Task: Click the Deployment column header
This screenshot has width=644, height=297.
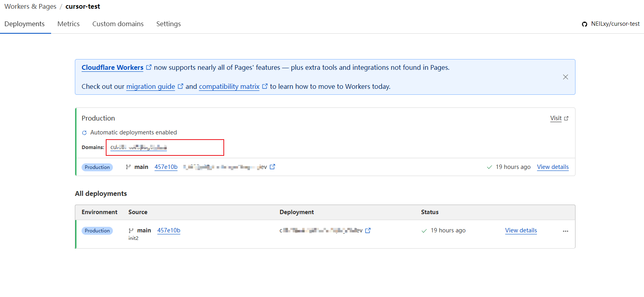Action: click(x=297, y=212)
